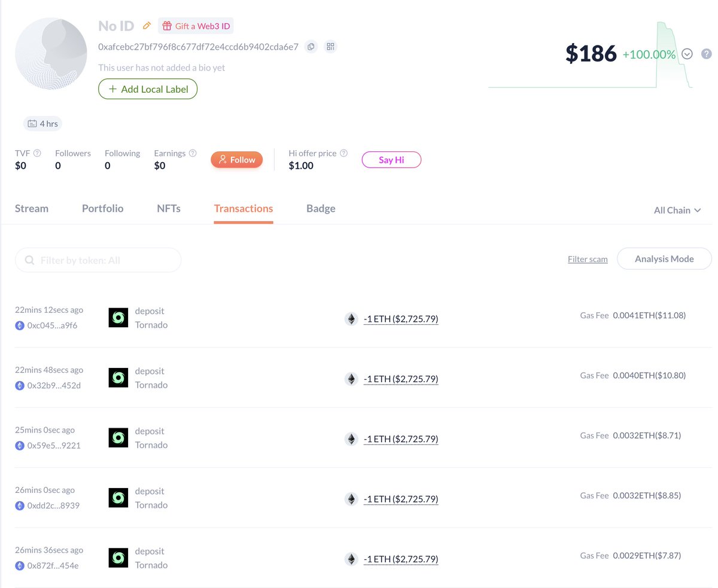Open the NFTs tab

[169, 208]
